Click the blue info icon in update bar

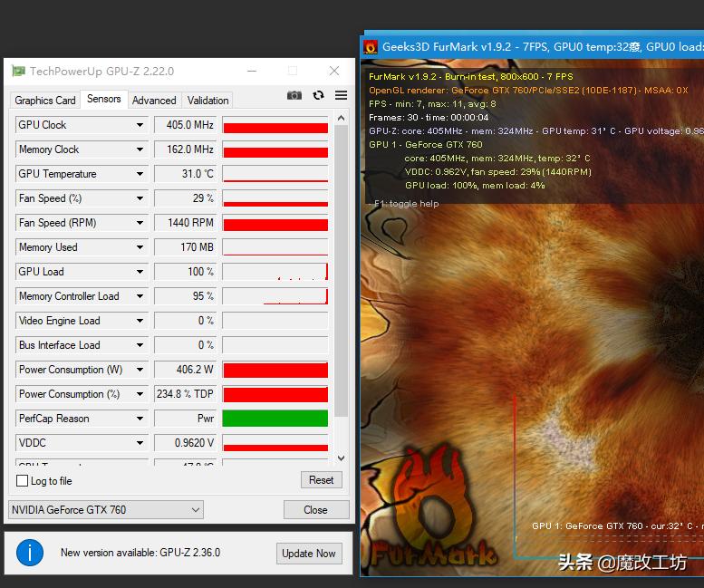(30, 553)
